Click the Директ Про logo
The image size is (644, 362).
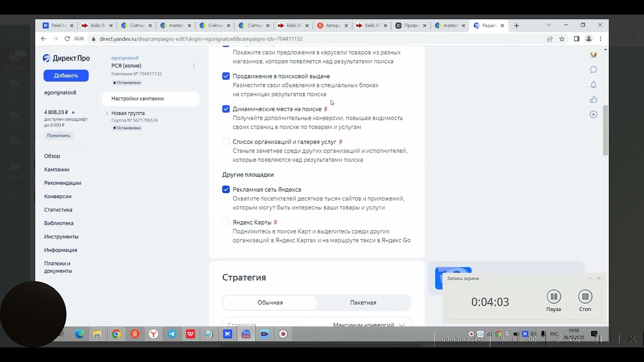point(66,58)
